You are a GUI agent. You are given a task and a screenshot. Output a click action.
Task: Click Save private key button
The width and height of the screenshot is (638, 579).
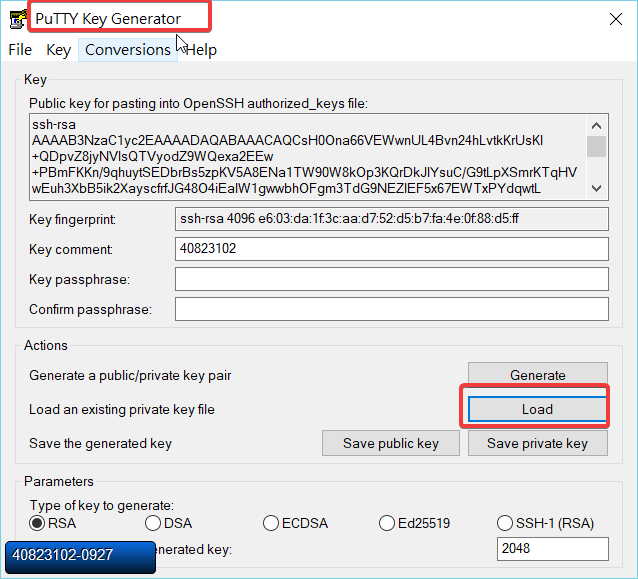[x=537, y=443]
